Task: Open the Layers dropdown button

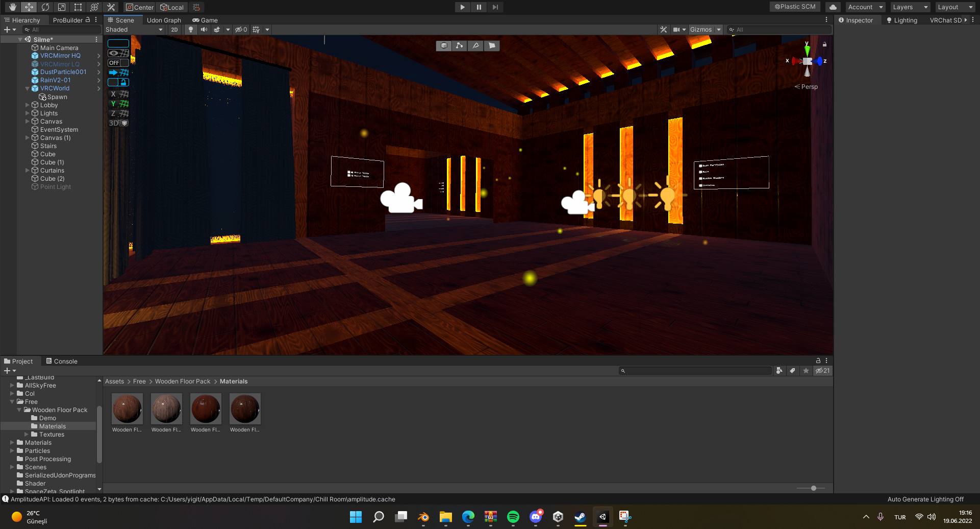Action: click(x=910, y=7)
